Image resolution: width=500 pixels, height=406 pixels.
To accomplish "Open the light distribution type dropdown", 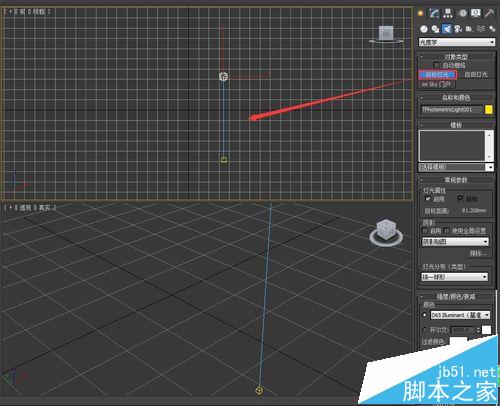I will [x=455, y=277].
